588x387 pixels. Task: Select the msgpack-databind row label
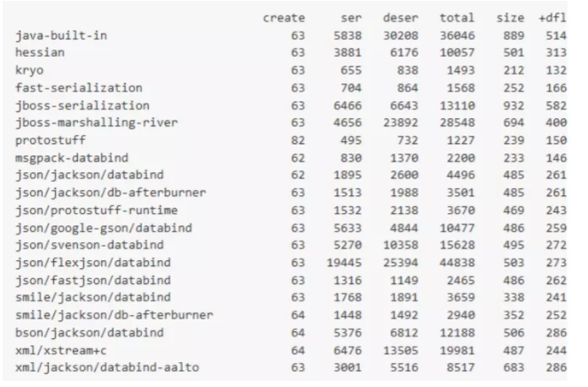tap(72, 153)
